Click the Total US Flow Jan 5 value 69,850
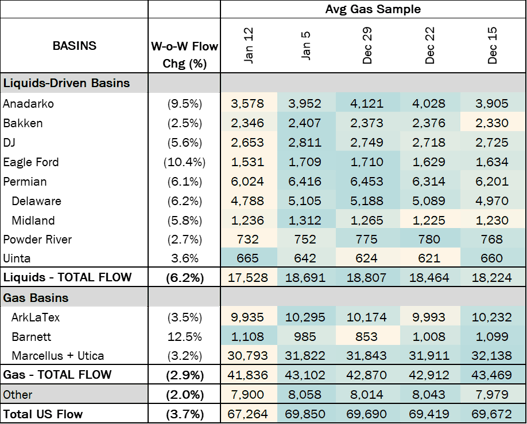The image size is (527, 424). point(305,414)
